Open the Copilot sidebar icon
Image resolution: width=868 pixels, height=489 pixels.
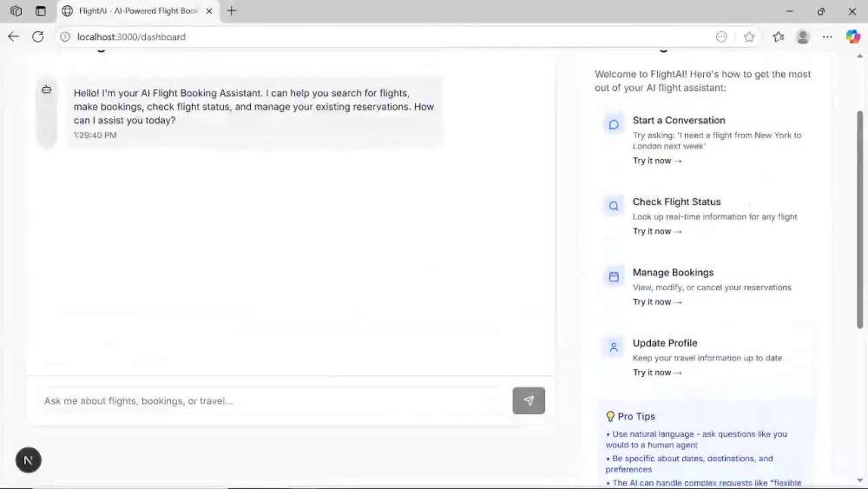click(x=852, y=36)
